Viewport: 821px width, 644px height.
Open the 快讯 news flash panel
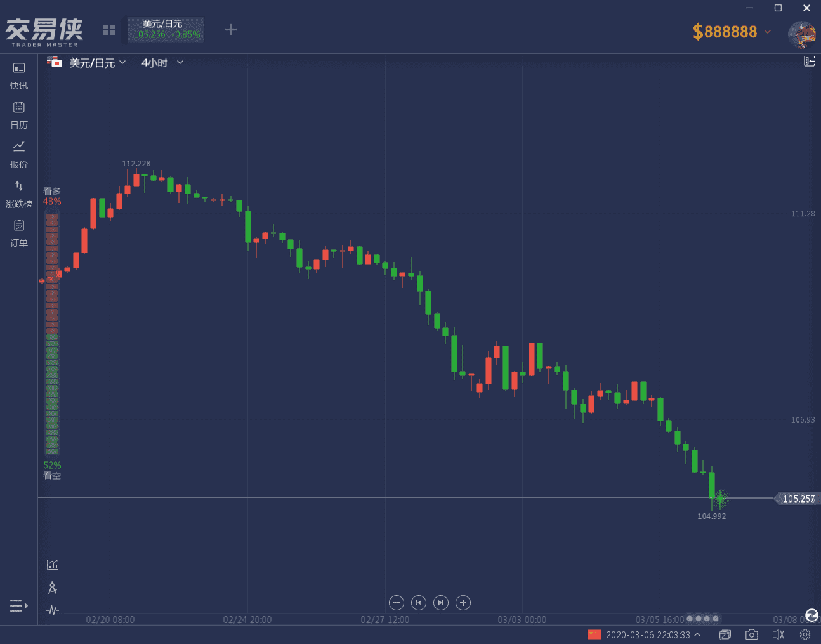pyautogui.click(x=19, y=75)
